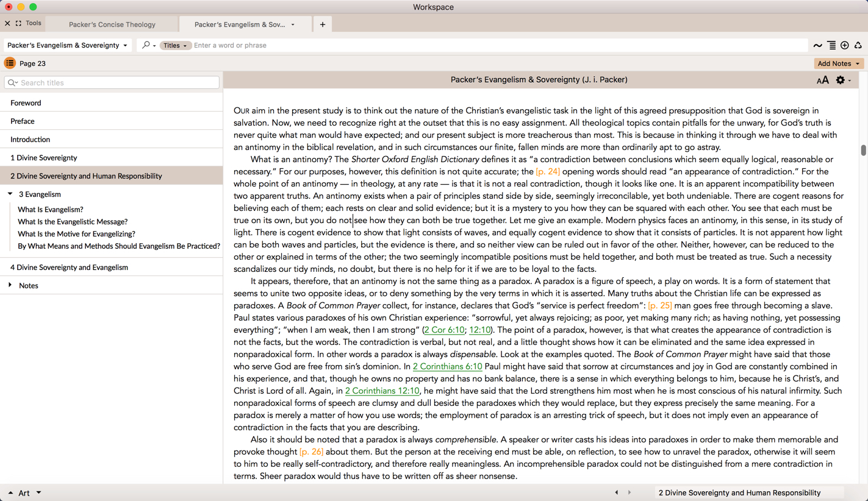This screenshot has width=868, height=501.
Task: Click the Search titles input field
Action: click(x=116, y=83)
